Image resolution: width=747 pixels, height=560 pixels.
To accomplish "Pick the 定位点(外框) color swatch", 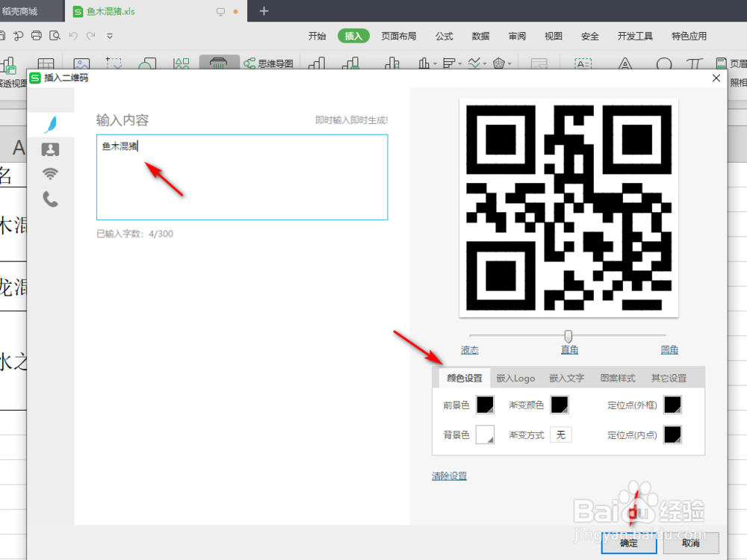I will point(673,405).
